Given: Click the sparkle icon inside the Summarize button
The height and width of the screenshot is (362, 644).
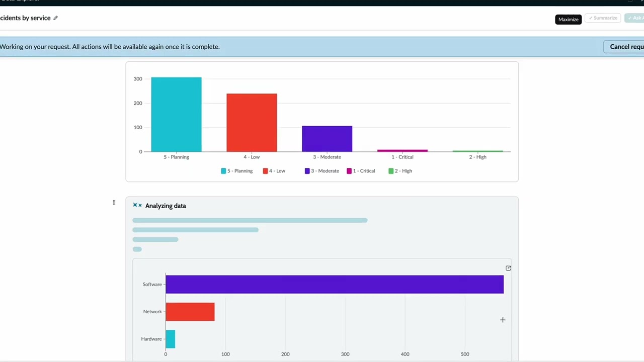Looking at the screenshot, I should (x=591, y=18).
